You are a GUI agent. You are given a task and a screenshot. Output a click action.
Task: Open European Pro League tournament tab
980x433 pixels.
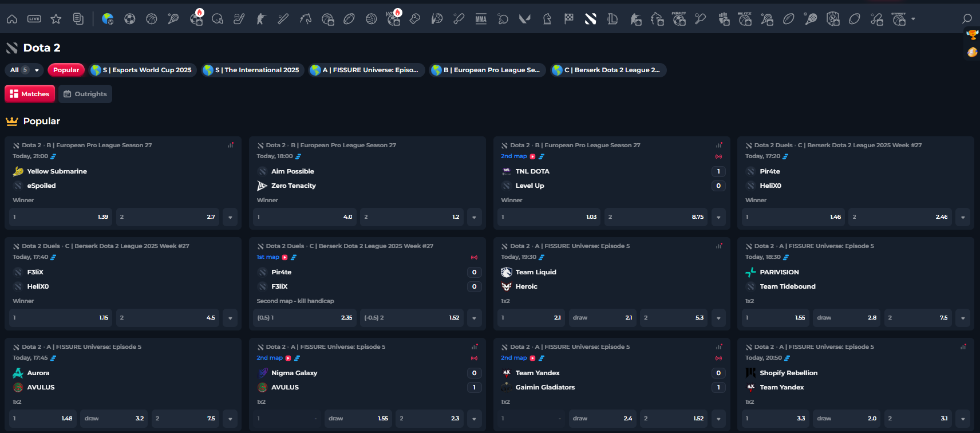[487, 70]
